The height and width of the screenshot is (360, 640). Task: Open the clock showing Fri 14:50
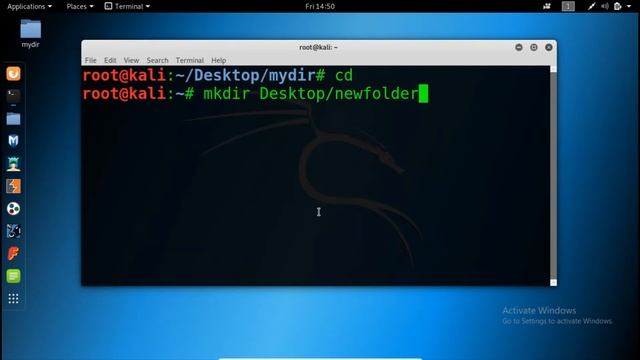[320, 6]
